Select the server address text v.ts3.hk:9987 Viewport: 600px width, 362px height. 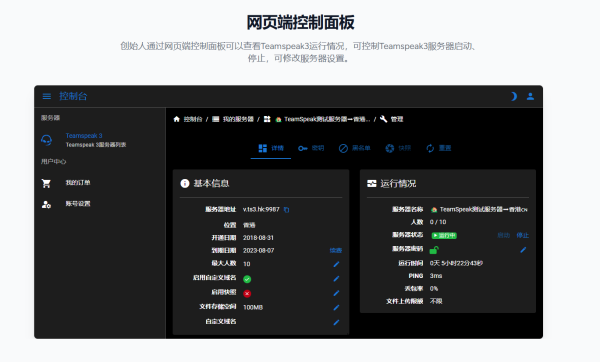(261, 209)
